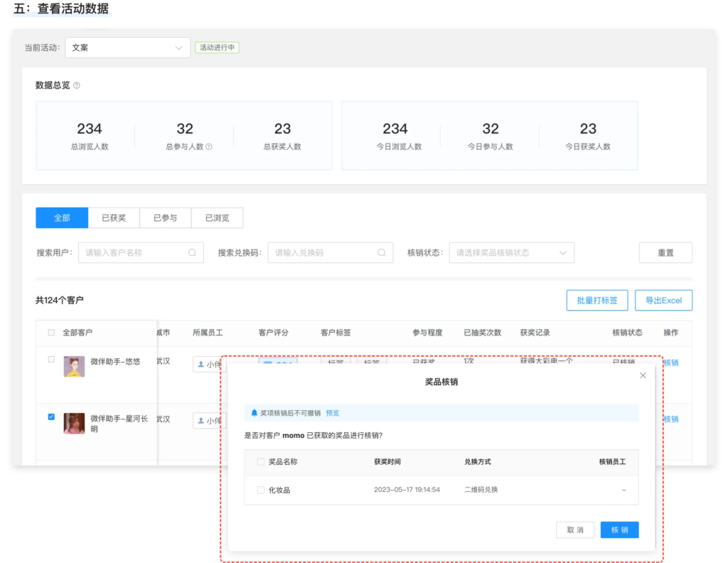Click search icon in 搜索兑换码 field
Viewport: 728px width, 563px height.
click(x=382, y=252)
